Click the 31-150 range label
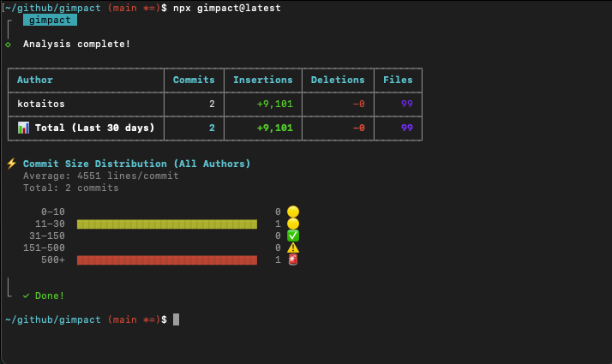Viewport: 612px width, 364px height. (x=47, y=236)
